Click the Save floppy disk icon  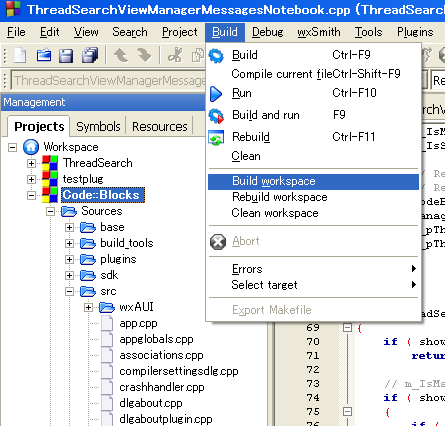pyautogui.click(x=66, y=56)
